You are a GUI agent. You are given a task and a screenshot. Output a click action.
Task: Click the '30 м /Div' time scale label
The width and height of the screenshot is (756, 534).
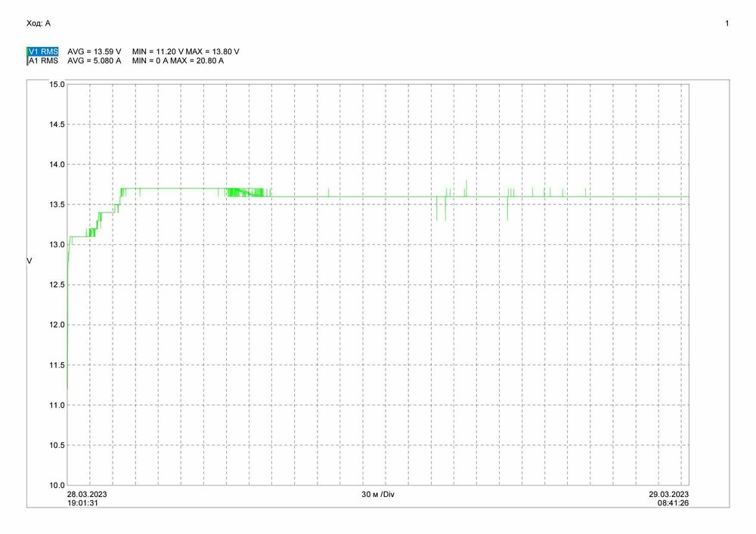(x=378, y=495)
